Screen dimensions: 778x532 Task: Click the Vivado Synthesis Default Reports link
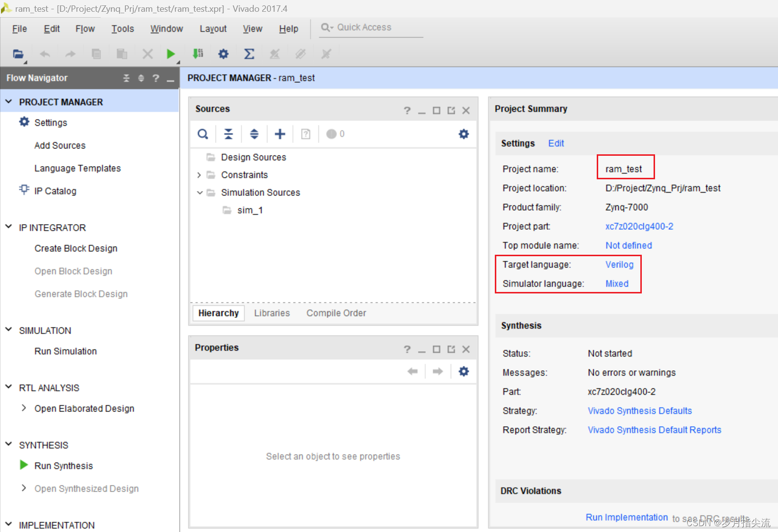655,430
